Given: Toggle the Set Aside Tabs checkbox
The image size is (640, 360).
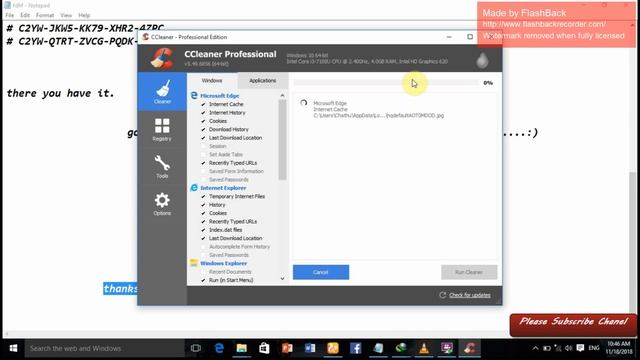Looking at the screenshot, I should coord(203,155).
